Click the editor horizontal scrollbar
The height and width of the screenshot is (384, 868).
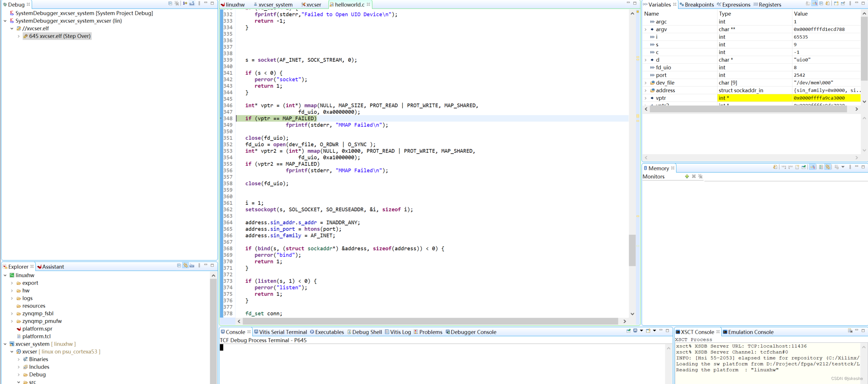coord(430,321)
